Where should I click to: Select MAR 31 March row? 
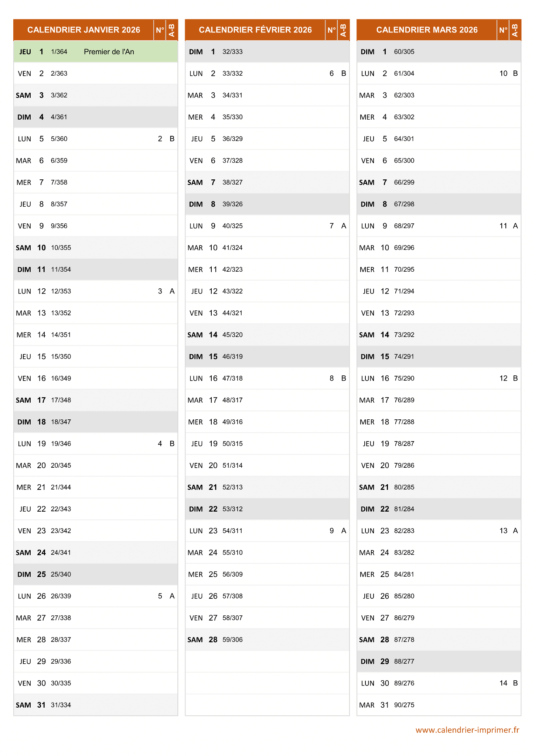click(439, 705)
